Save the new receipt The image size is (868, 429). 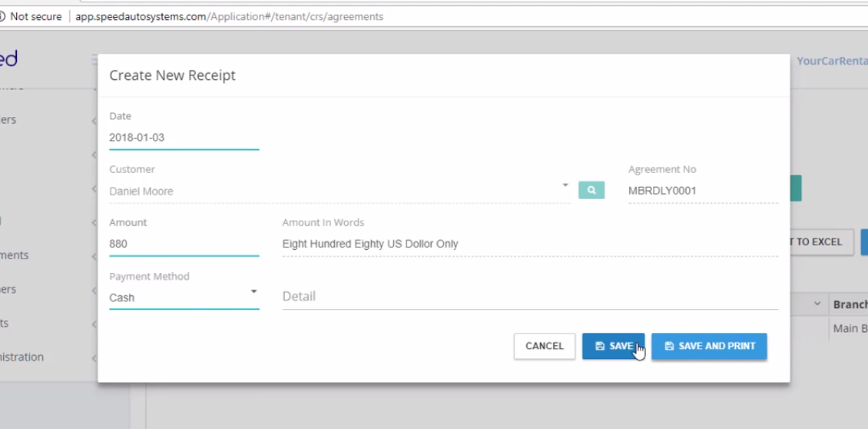click(x=613, y=346)
